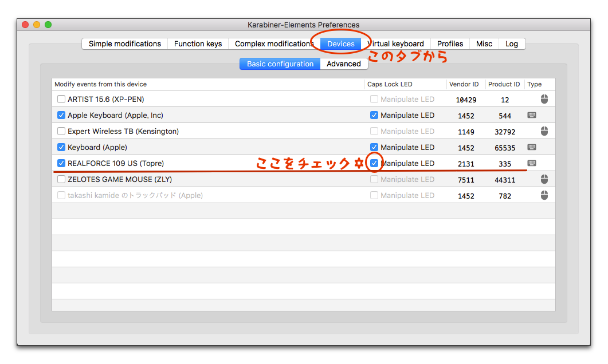Click the yellow minimize window button
Image resolution: width=608 pixels, height=364 pixels.
click(37, 25)
